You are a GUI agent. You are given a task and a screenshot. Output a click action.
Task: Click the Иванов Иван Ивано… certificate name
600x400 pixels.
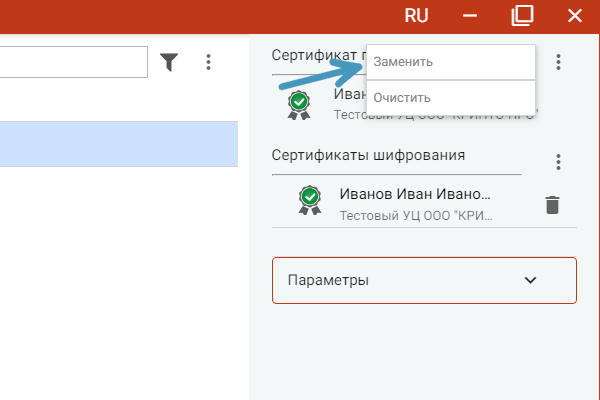(x=415, y=194)
